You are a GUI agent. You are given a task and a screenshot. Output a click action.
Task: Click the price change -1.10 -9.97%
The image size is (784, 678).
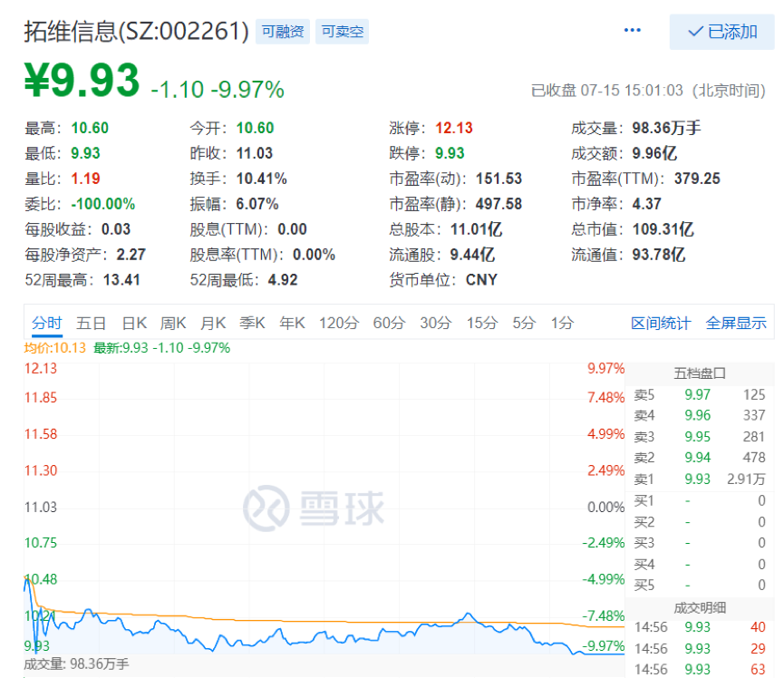click(x=218, y=90)
